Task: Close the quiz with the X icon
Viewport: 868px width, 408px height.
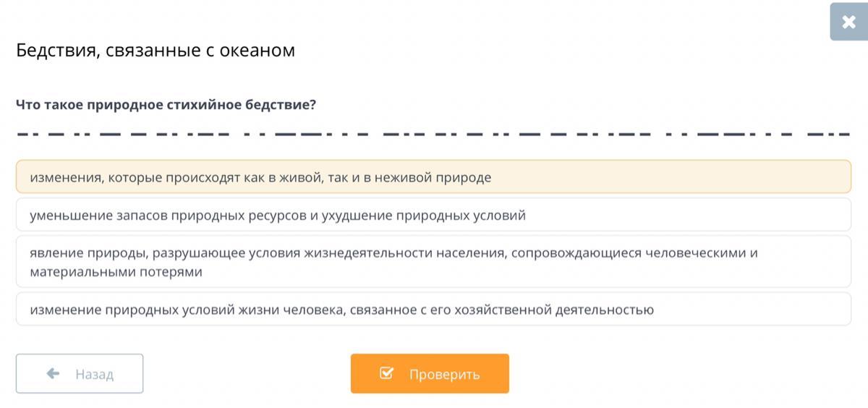Action: (848, 22)
